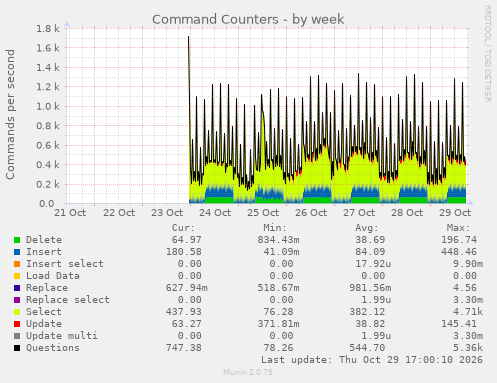Click the 'Questions' legend label
The image size is (497, 383).
click(53, 348)
